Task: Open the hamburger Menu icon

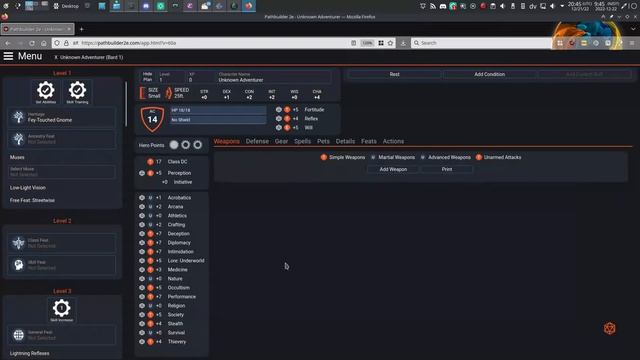Action: pyautogui.click(x=8, y=56)
